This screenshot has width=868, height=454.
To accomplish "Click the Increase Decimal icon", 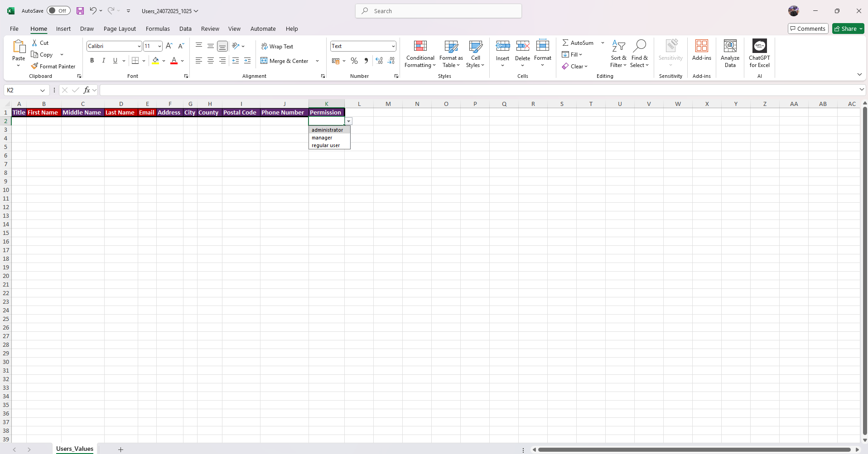I will (379, 61).
